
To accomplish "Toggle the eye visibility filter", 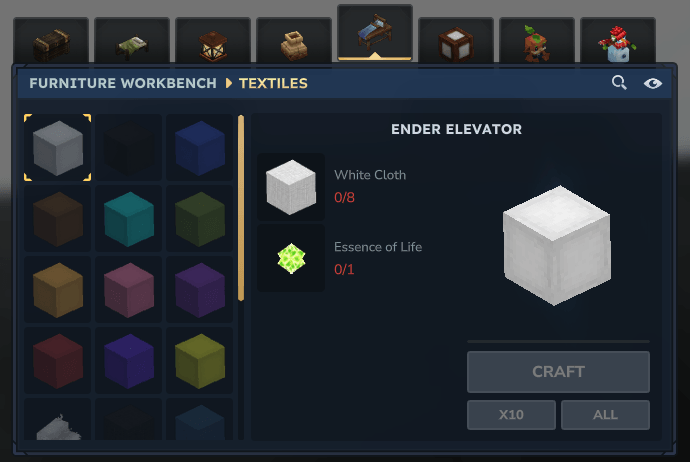I will pyautogui.click(x=653, y=83).
